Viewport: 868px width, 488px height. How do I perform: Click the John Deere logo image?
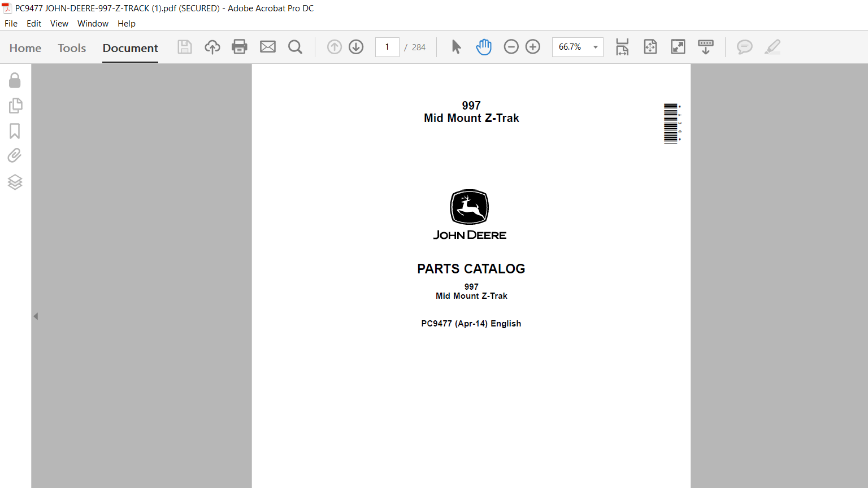coord(470,215)
